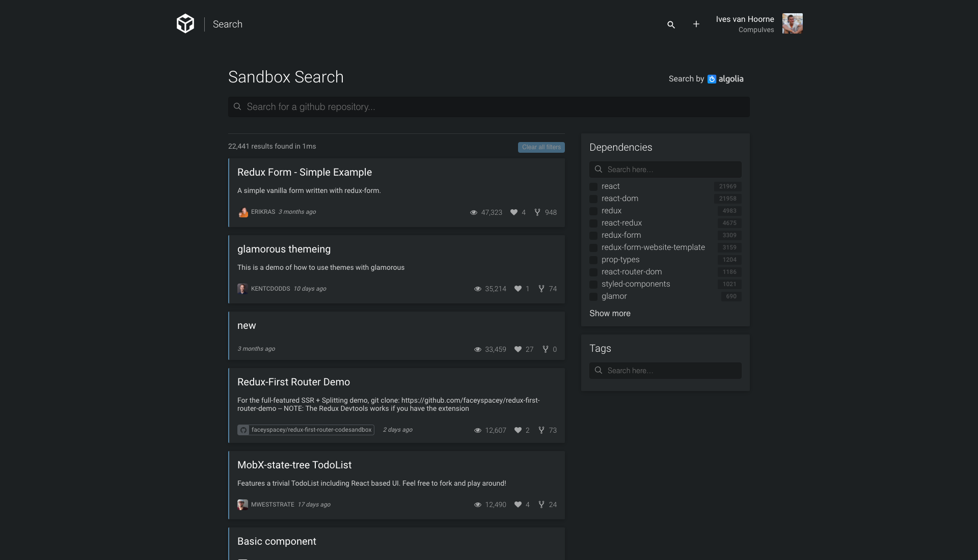Click the Algolia search provider icon
The width and height of the screenshot is (978, 560).
[x=711, y=79]
